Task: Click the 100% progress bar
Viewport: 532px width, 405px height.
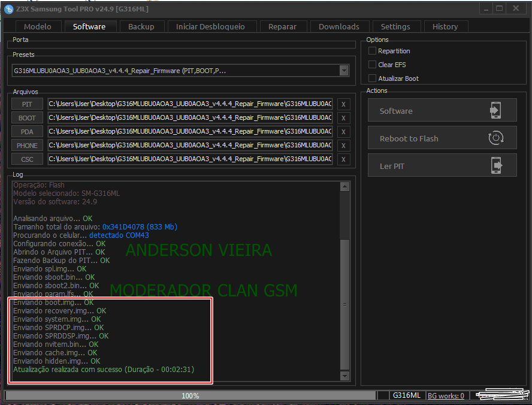Action: tap(190, 395)
